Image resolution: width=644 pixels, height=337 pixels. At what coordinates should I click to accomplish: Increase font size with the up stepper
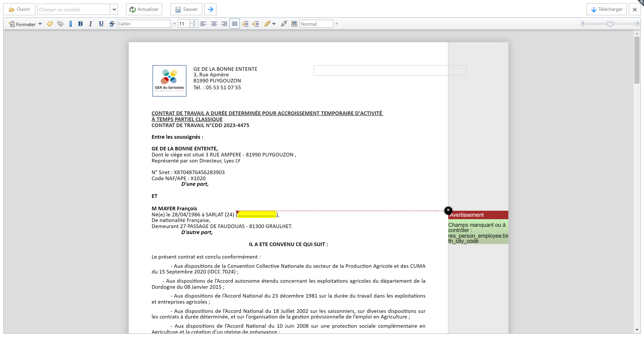[x=194, y=22]
